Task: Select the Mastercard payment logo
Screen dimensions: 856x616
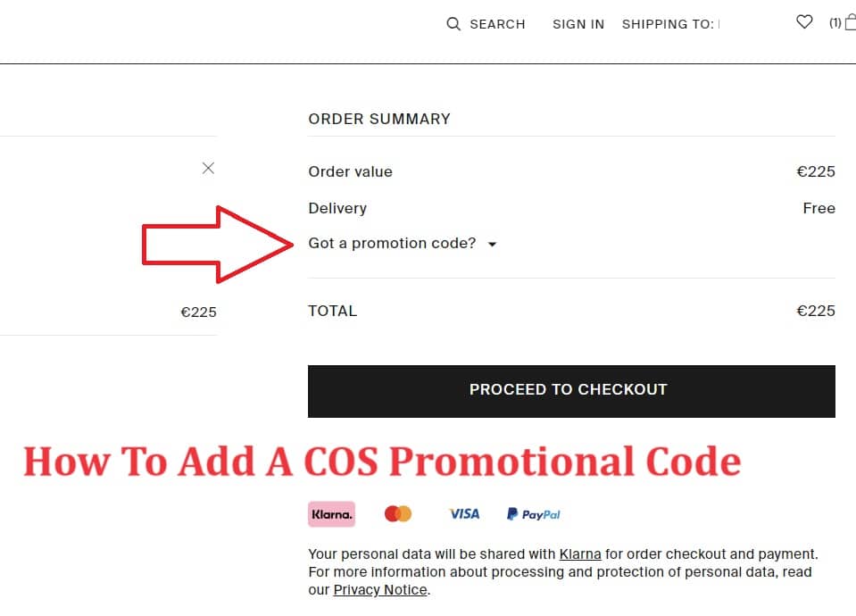Action: [397, 513]
